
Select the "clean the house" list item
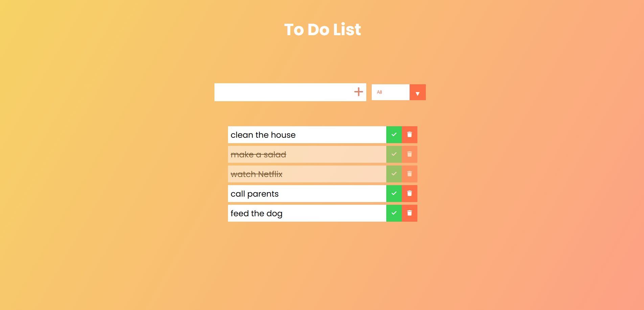[304, 134]
